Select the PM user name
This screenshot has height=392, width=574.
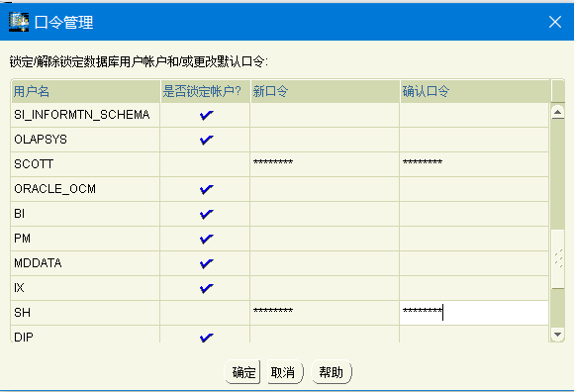coord(23,239)
